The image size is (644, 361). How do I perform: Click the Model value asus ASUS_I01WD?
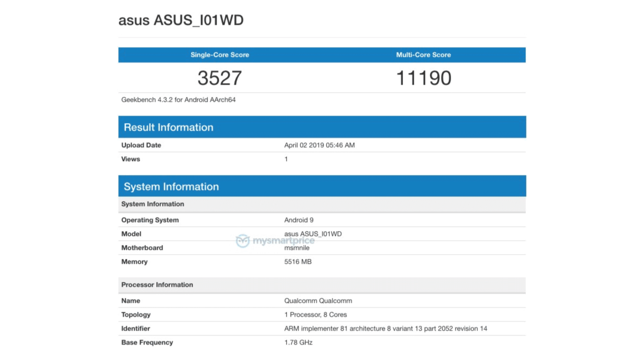point(313,233)
